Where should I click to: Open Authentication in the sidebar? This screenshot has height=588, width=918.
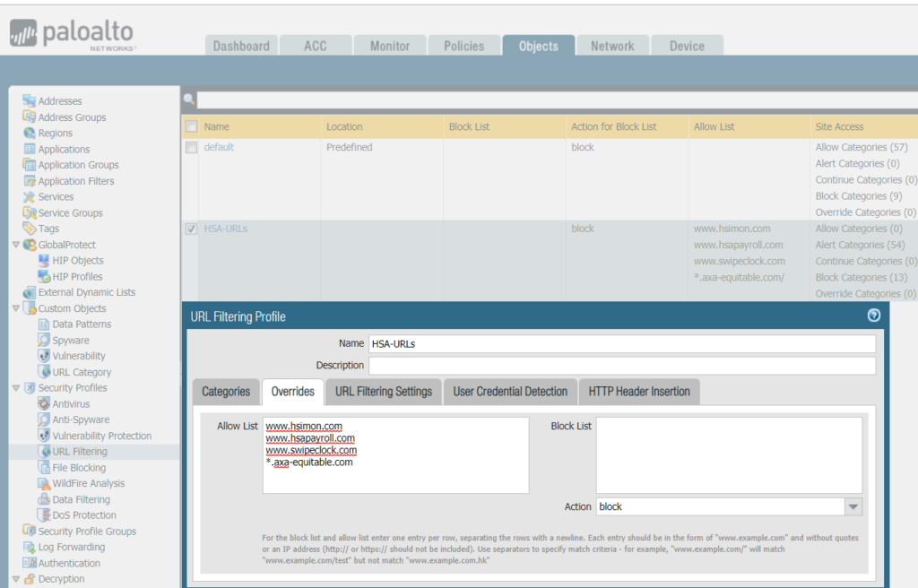tap(69, 564)
